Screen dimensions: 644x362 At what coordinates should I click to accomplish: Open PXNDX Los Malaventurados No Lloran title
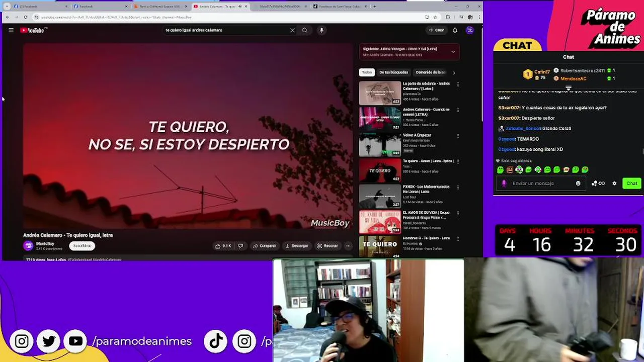coord(426,189)
